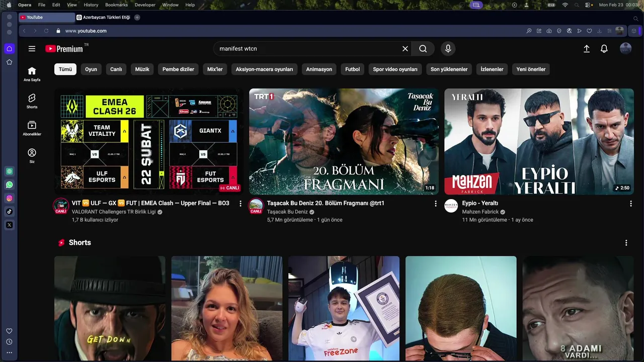Open Shorts from the YouTube sidebar

32,101
